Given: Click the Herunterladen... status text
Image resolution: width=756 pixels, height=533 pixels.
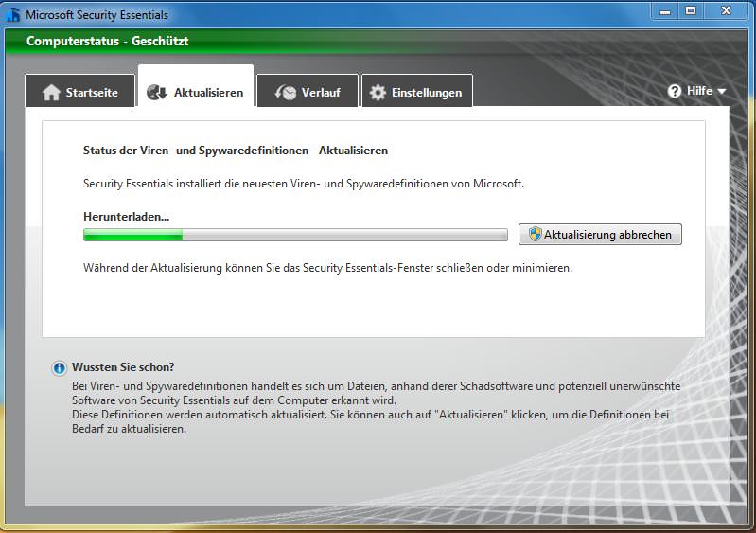Looking at the screenshot, I should pos(127,217).
